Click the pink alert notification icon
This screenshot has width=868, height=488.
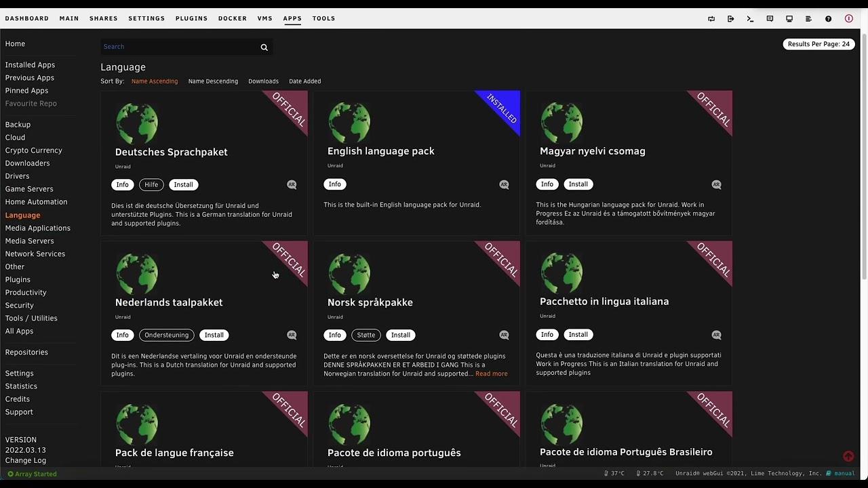(x=848, y=19)
